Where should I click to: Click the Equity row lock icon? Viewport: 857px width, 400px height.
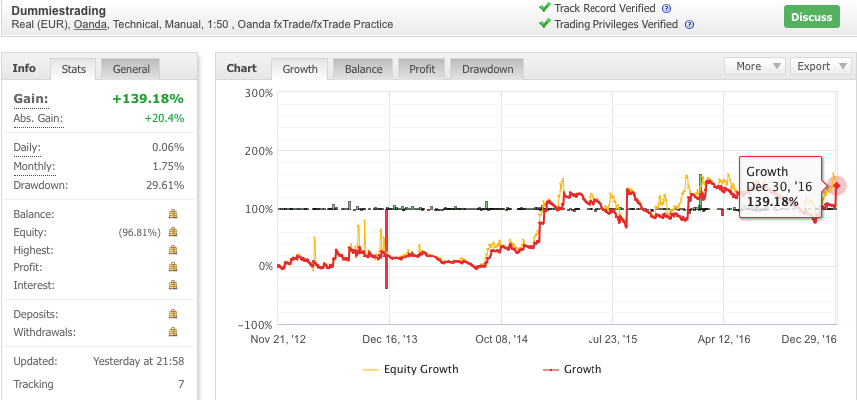(x=173, y=232)
